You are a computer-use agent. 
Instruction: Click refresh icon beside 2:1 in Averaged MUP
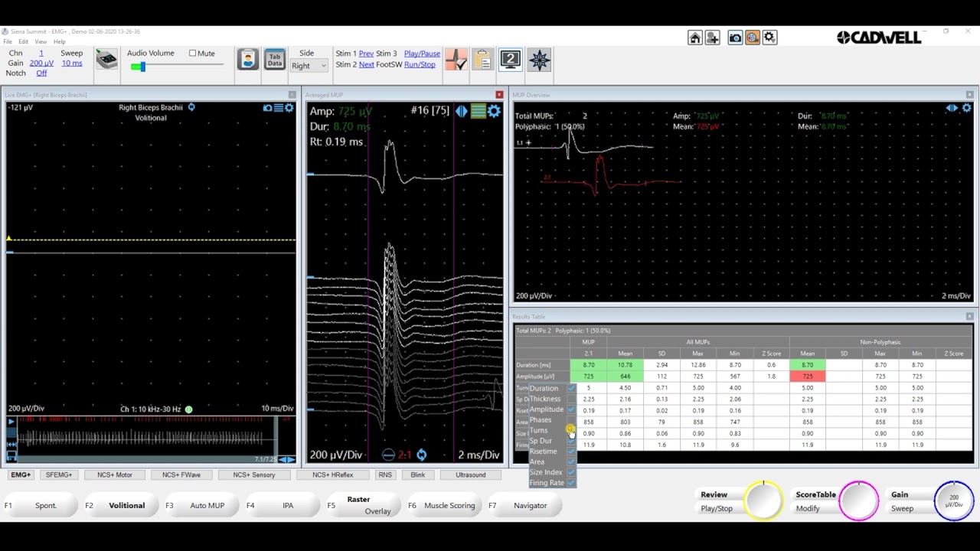421,455
